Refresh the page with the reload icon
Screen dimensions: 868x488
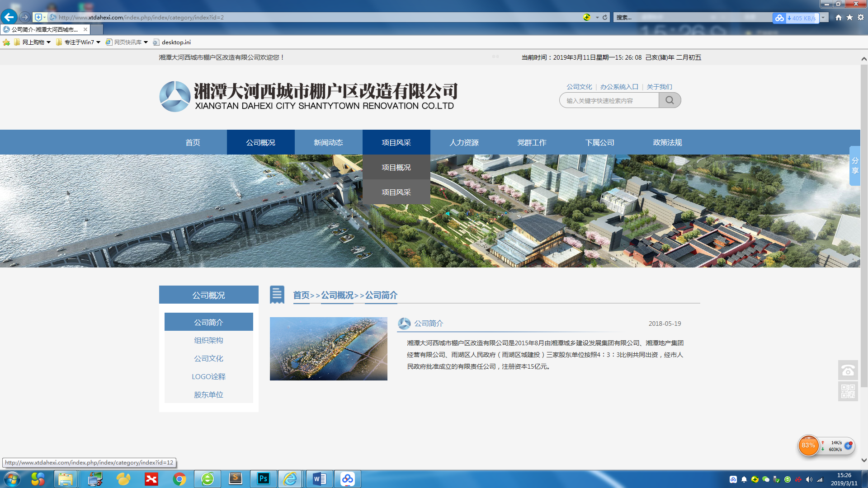(x=605, y=17)
